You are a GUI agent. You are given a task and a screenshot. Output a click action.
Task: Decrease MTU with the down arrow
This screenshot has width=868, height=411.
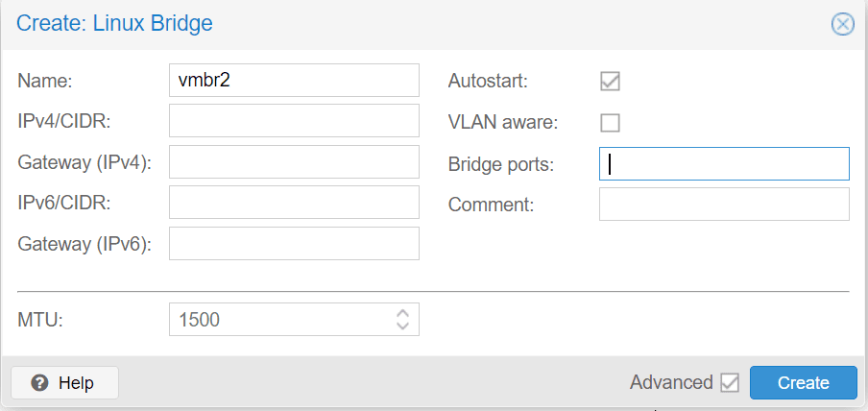(x=402, y=326)
